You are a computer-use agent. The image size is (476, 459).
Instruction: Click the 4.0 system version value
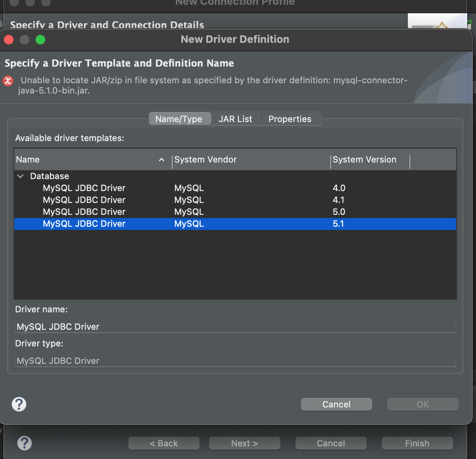[x=339, y=188]
